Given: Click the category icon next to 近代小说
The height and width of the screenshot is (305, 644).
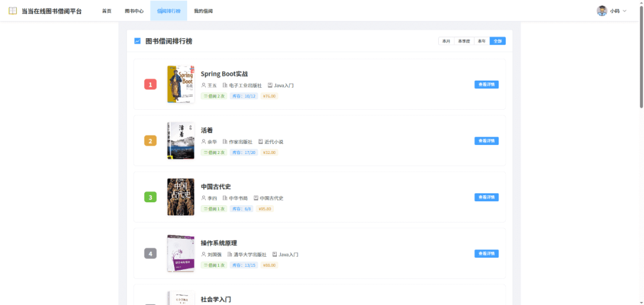Looking at the screenshot, I should pyautogui.click(x=261, y=142).
